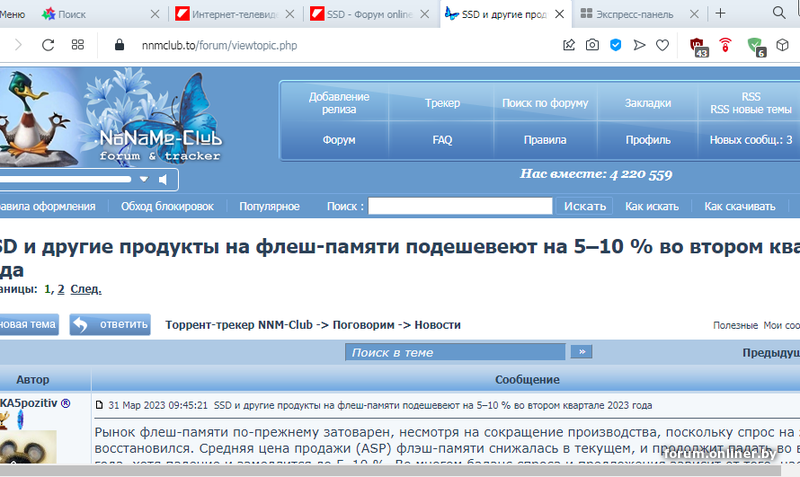This screenshot has height=477, width=800.
Task: Open the red antenna extension icon
Action: [x=725, y=45]
